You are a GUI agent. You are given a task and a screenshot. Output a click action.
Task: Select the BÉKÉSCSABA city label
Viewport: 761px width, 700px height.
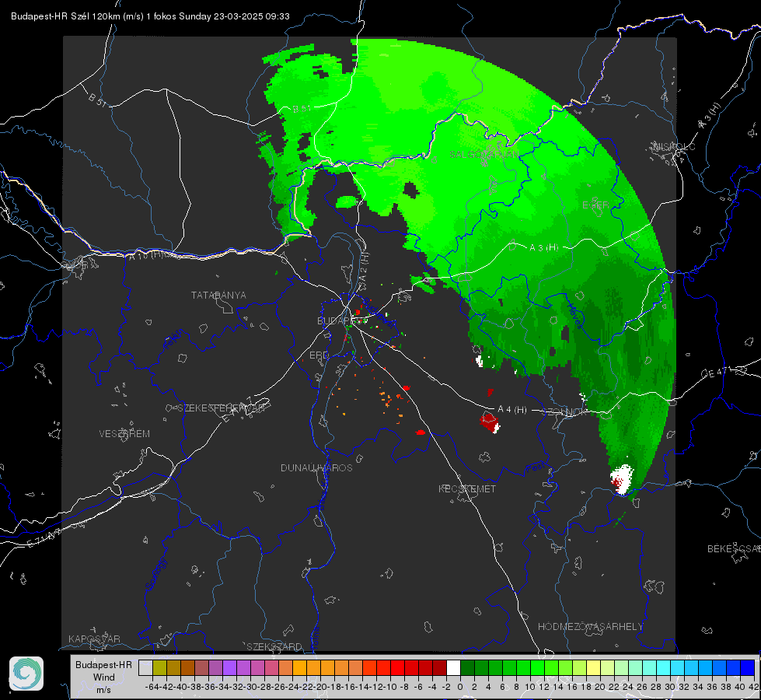(734, 548)
